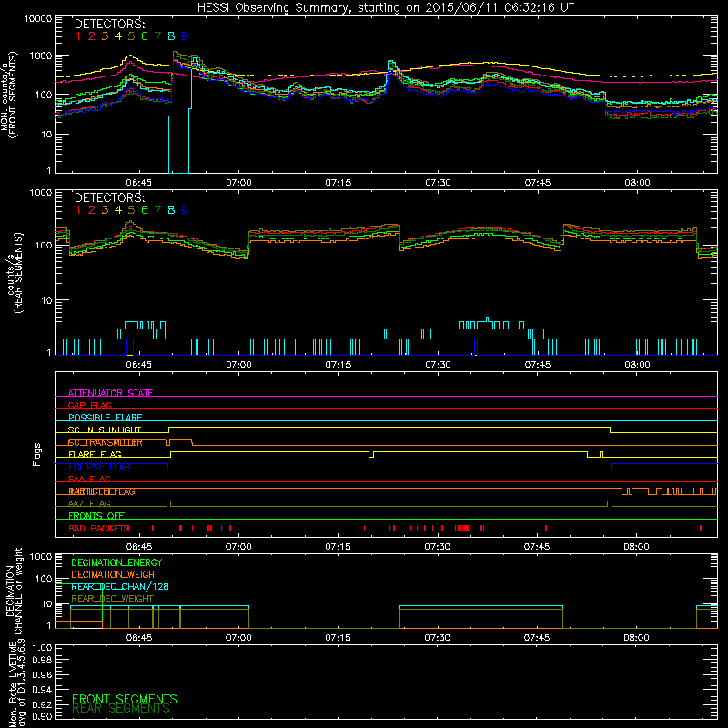Click orange detector 3 in the front-segments legend

[105, 36]
